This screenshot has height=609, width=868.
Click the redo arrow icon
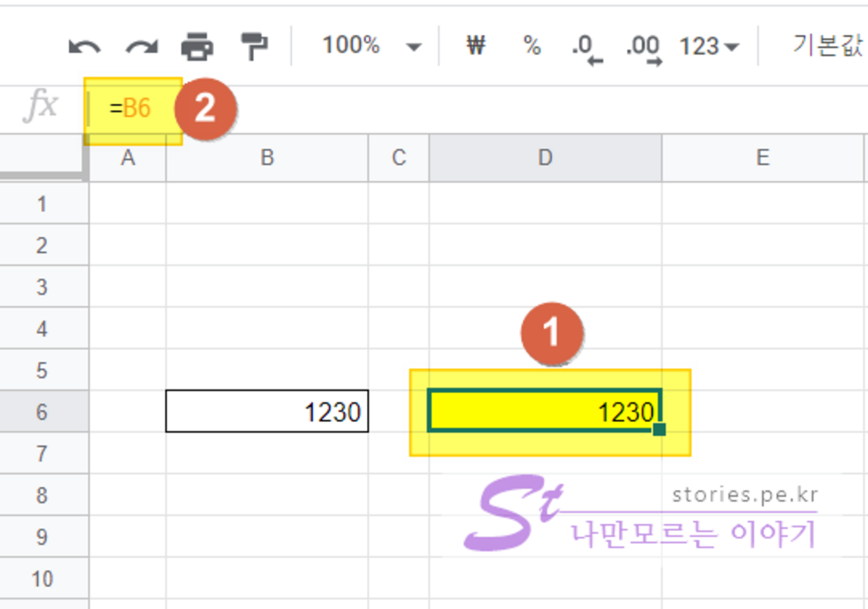pos(141,47)
